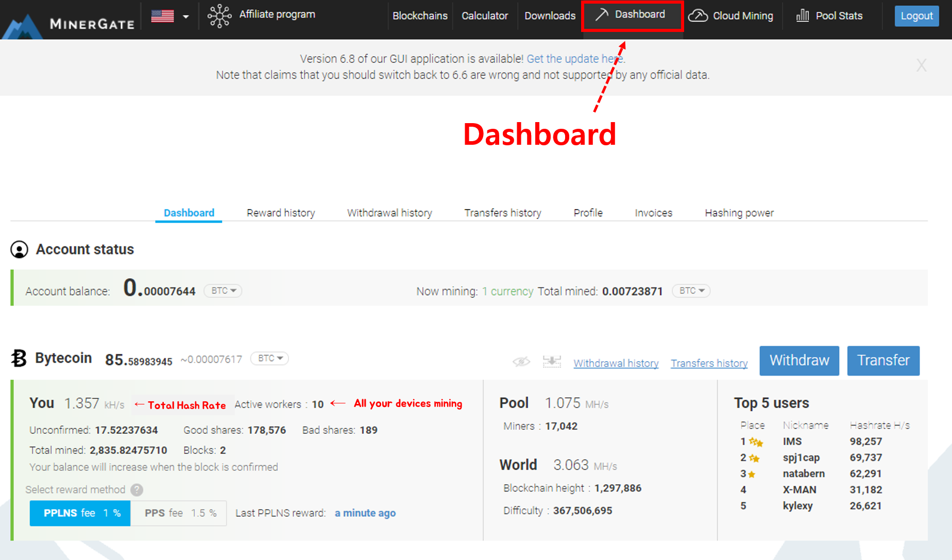The height and width of the screenshot is (560, 952).
Task: Select the Dashboard sub-tab
Action: 189,213
